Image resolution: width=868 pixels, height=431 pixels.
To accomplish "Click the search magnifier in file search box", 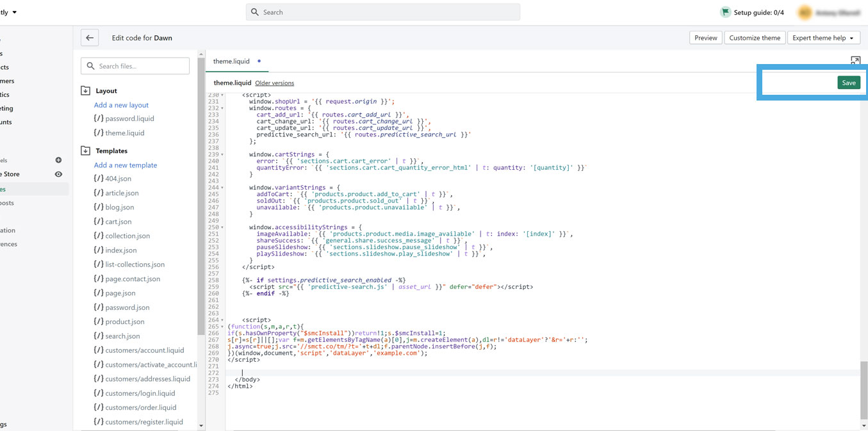I will tap(90, 66).
